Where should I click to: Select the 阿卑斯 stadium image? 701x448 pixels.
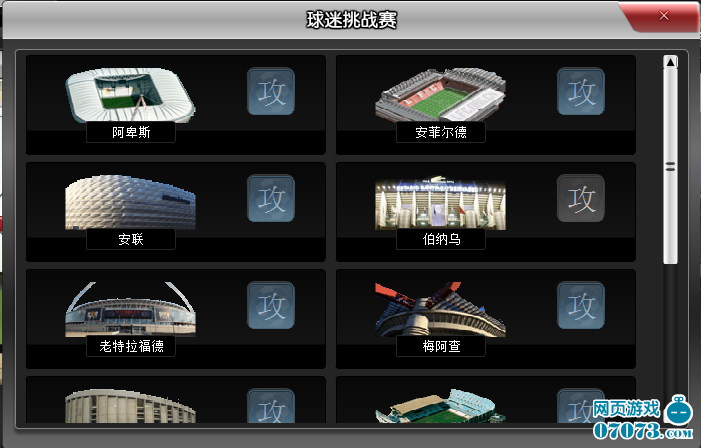[x=130, y=95]
